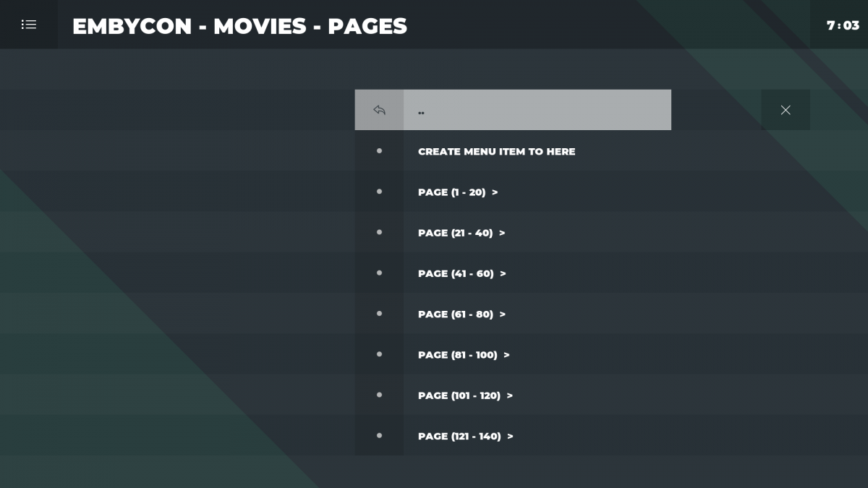Click bullet icon beside Page (81 - 100)
Image resolution: width=868 pixels, height=488 pixels.
pyautogui.click(x=379, y=354)
